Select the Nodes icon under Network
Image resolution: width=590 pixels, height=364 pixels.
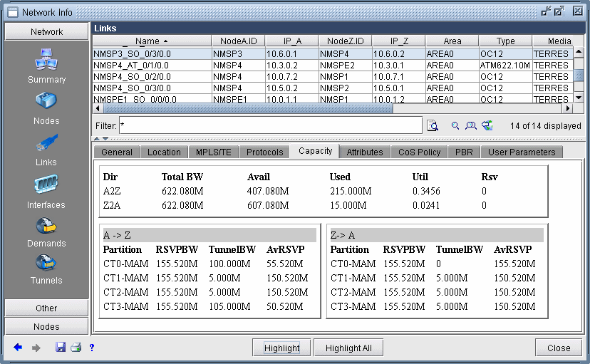[46, 102]
